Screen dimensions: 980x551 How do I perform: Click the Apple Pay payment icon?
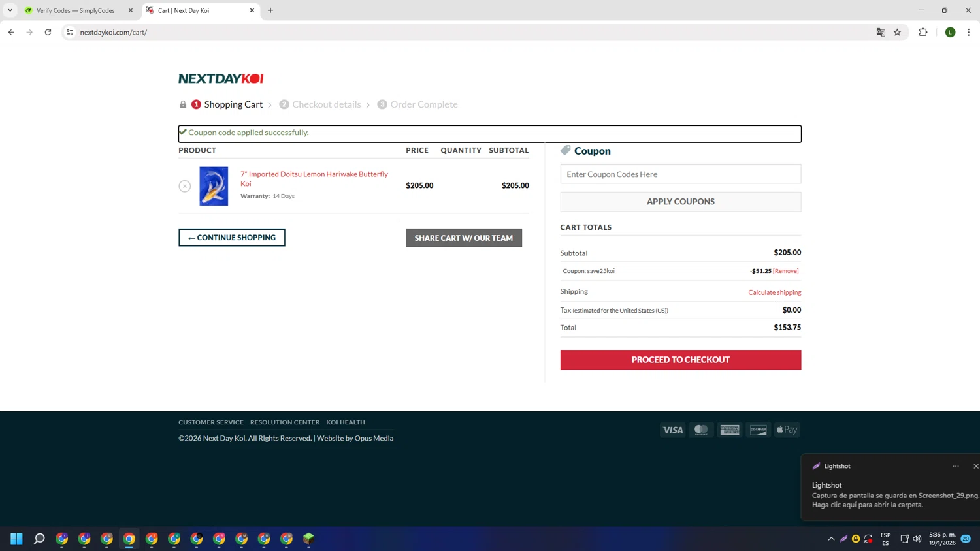[787, 430]
